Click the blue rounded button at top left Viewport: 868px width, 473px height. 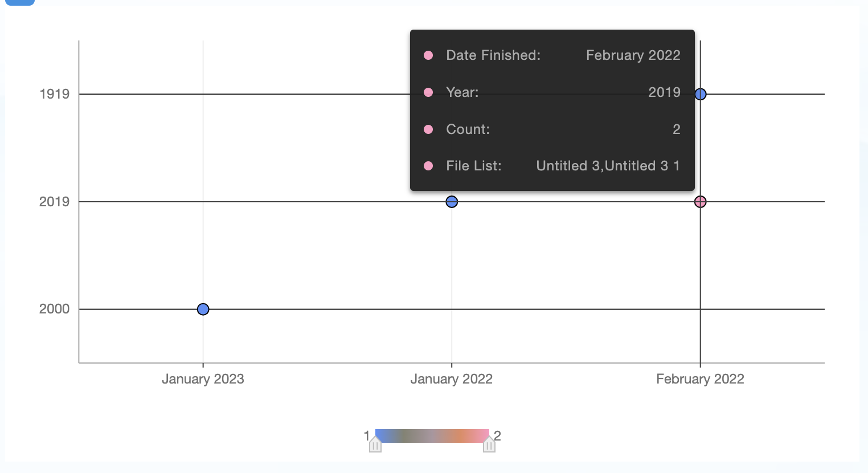tap(20, 3)
